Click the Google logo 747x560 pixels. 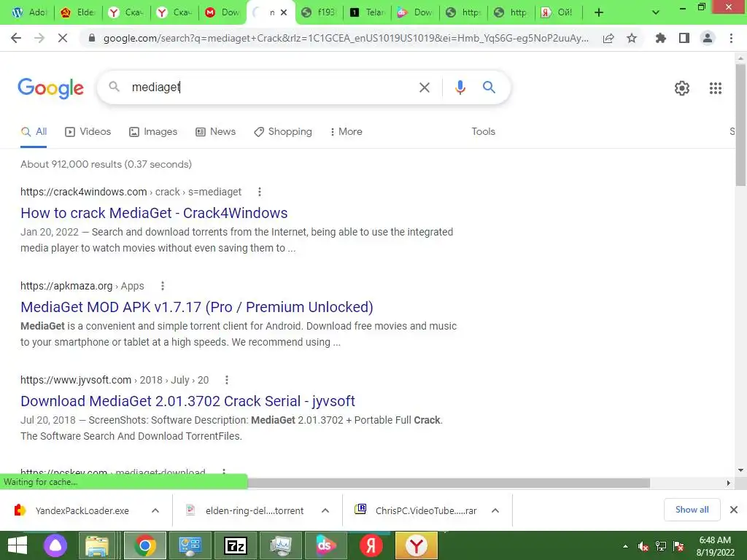point(50,88)
